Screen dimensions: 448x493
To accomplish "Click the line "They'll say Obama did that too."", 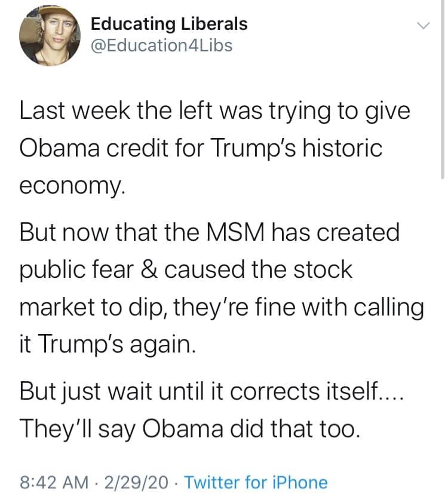I will click(190, 428).
